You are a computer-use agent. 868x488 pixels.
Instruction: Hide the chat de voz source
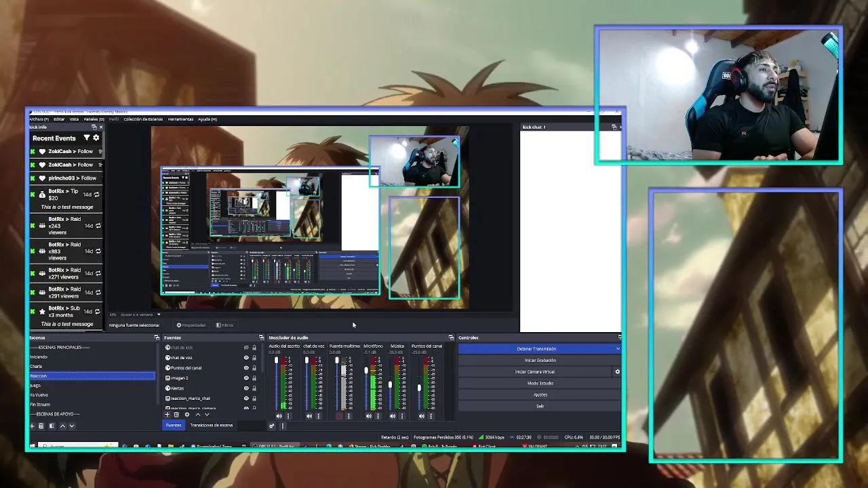click(246, 358)
